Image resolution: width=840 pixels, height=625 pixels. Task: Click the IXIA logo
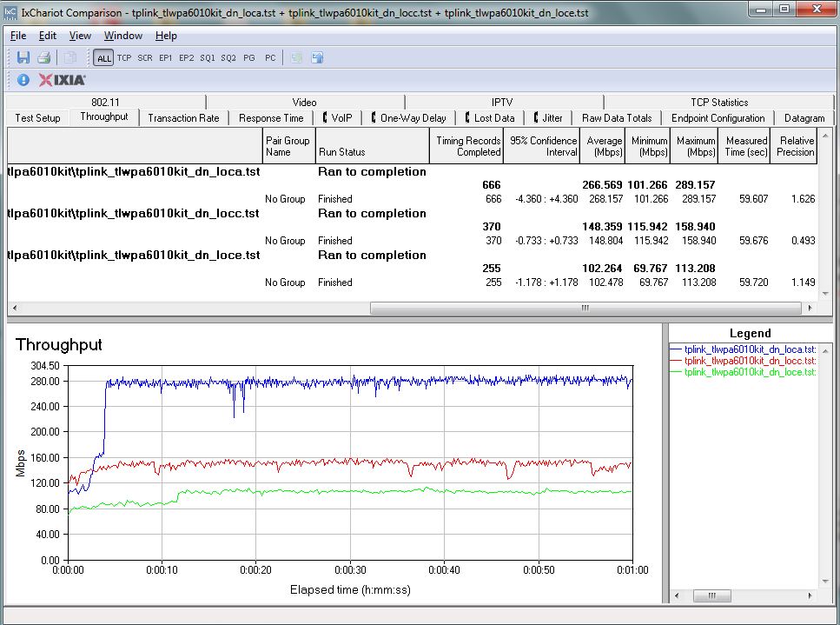[x=63, y=80]
